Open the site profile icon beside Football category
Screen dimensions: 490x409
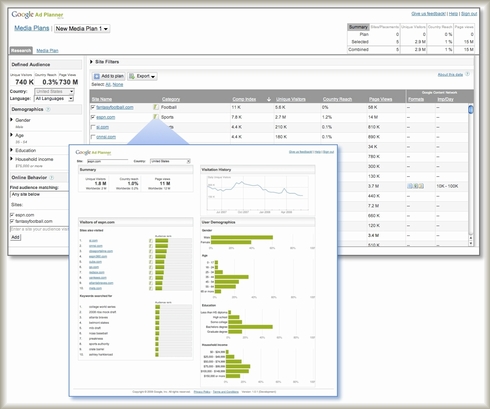[156, 107]
